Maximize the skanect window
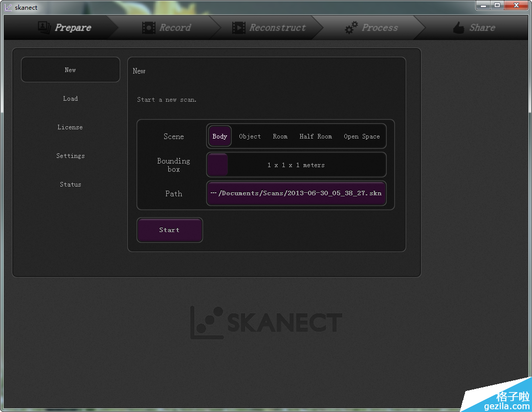This screenshot has width=532, height=412. click(x=497, y=6)
